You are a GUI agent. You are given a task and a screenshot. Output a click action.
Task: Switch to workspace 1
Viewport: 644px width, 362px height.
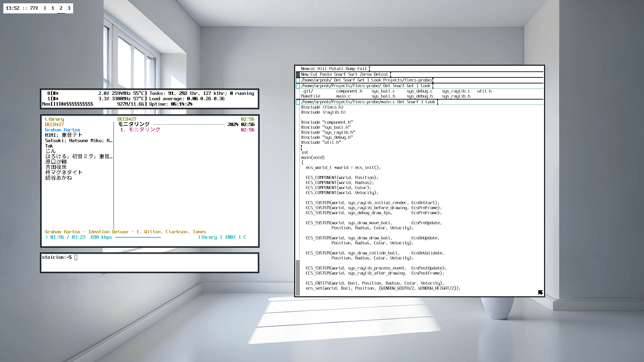point(53,8)
